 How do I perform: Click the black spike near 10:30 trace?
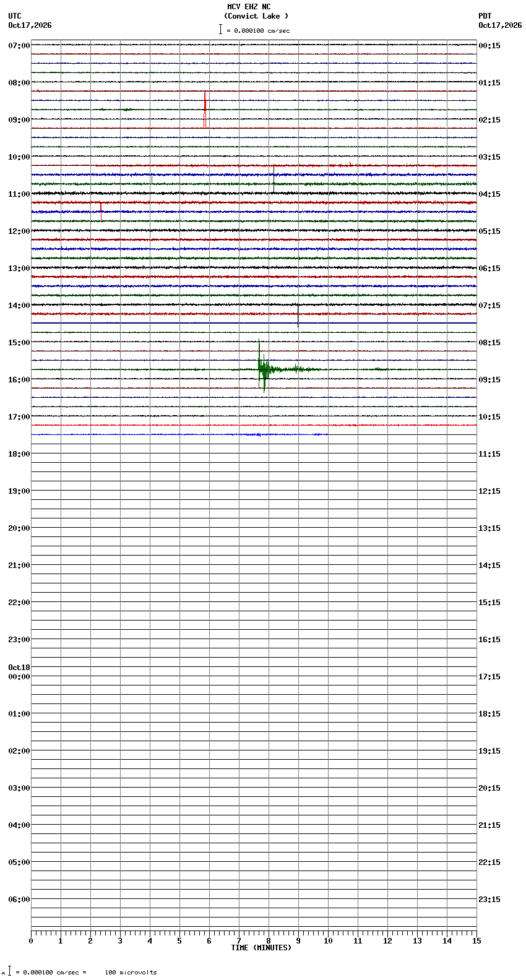coord(274,178)
